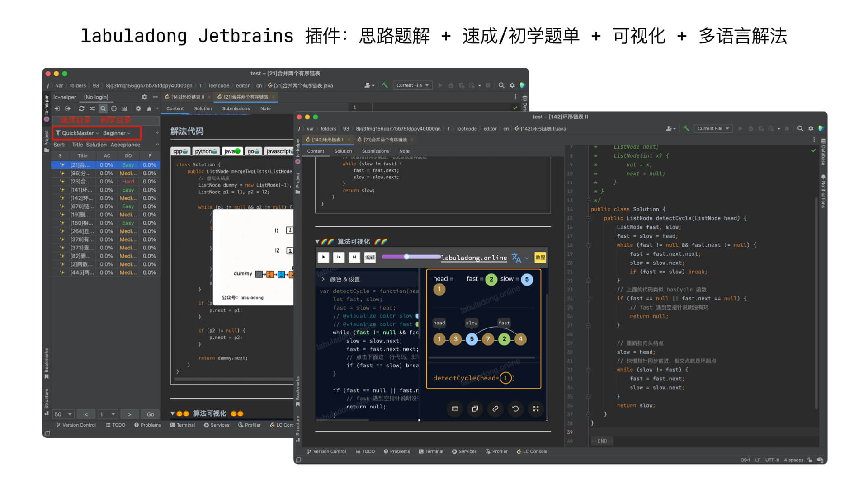Collapse the 算法可视化 section in front window

(x=317, y=242)
